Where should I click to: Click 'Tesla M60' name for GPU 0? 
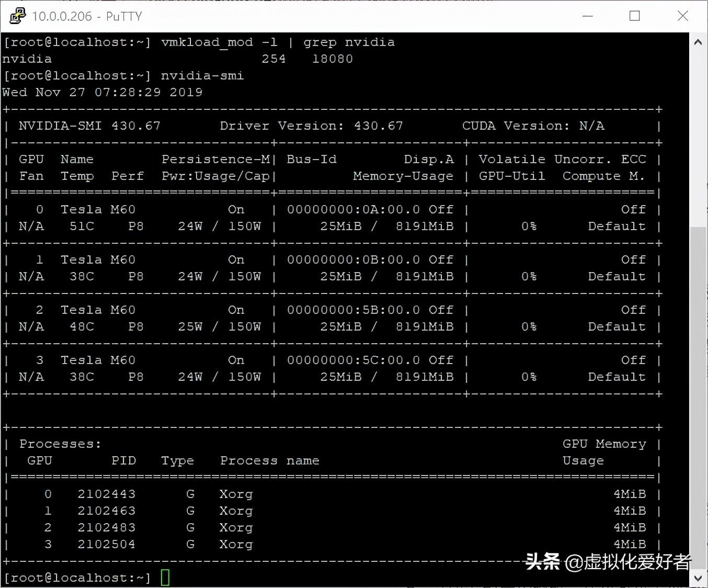[98, 210]
